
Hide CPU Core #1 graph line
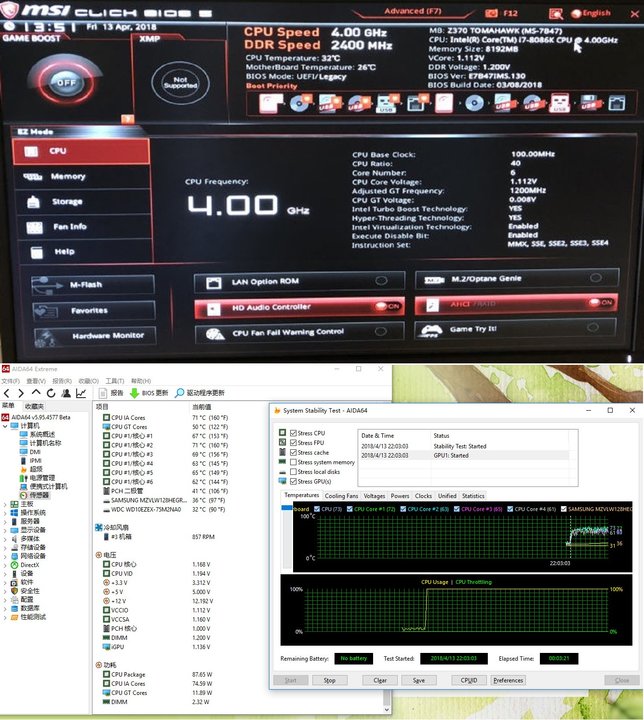tap(350, 509)
